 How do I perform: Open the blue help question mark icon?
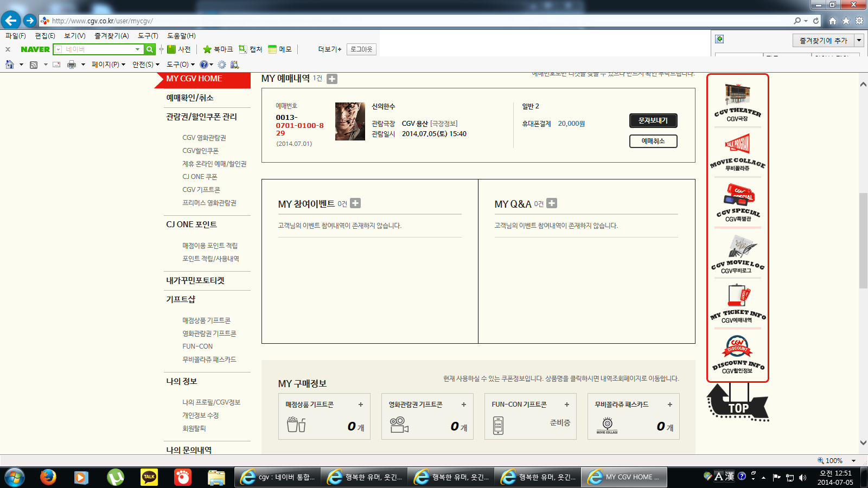click(x=203, y=65)
